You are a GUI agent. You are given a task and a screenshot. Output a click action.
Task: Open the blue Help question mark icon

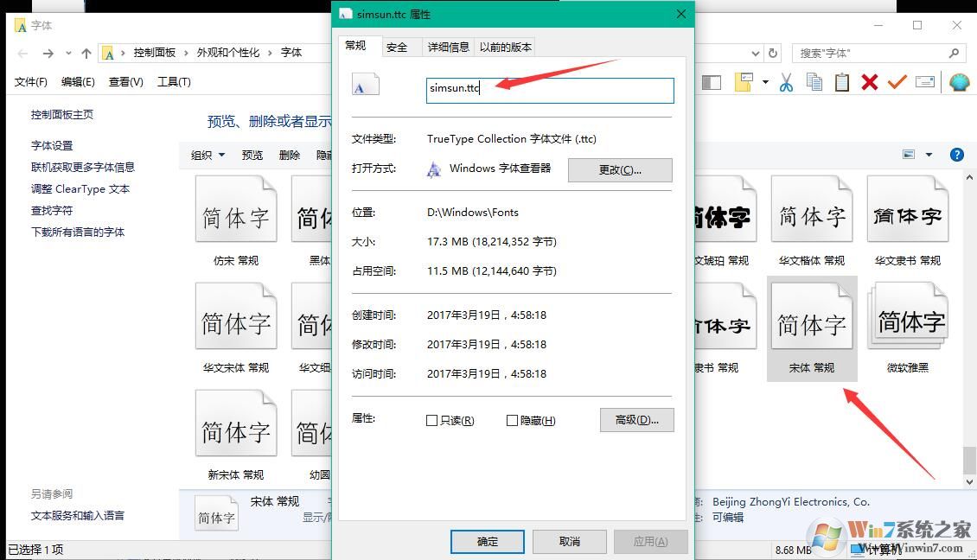(x=956, y=154)
